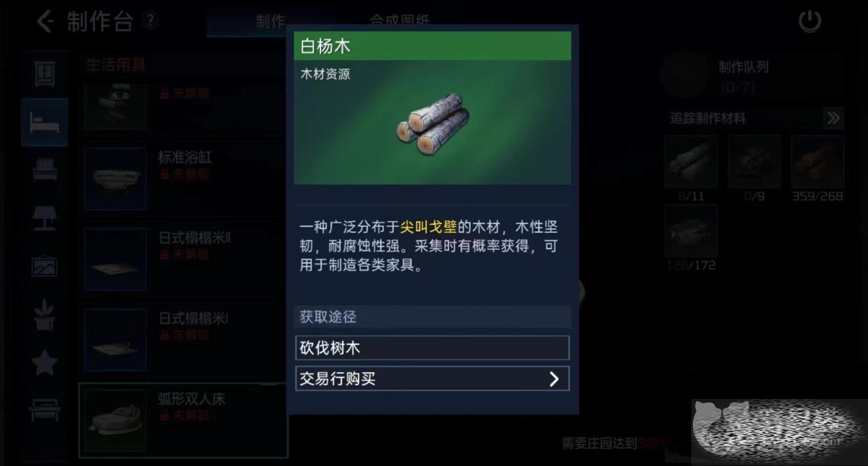
Task: Select the wardrobe category icon in sidebar
Action: [45, 74]
